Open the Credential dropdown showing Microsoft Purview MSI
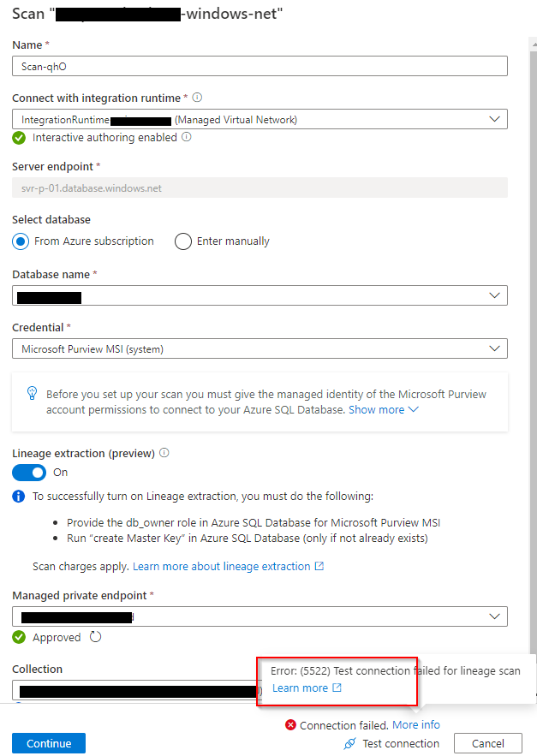This screenshot has width=537, height=756. tap(260, 348)
